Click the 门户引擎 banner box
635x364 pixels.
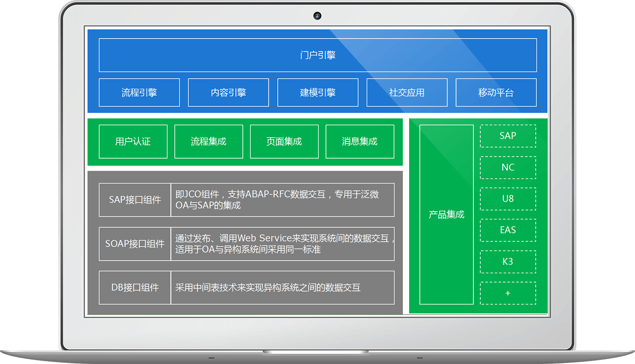tap(317, 55)
